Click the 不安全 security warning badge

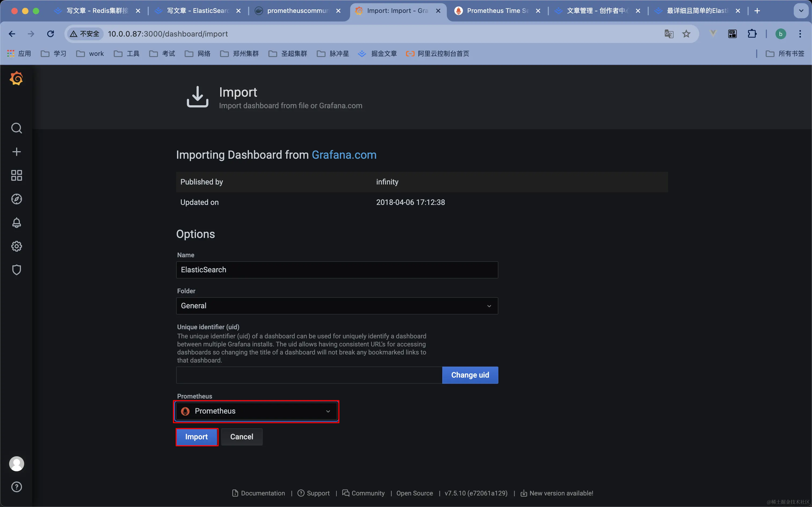[85, 34]
